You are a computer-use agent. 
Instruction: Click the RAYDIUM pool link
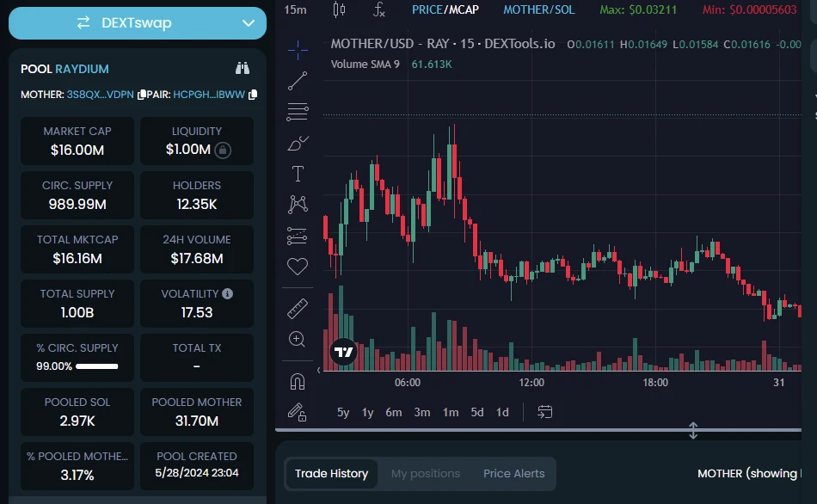click(83, 69)
